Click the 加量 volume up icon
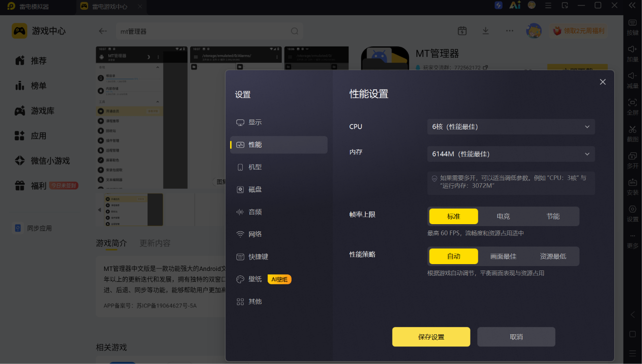This screenshot has width=642, height=364. pos(632,49)
